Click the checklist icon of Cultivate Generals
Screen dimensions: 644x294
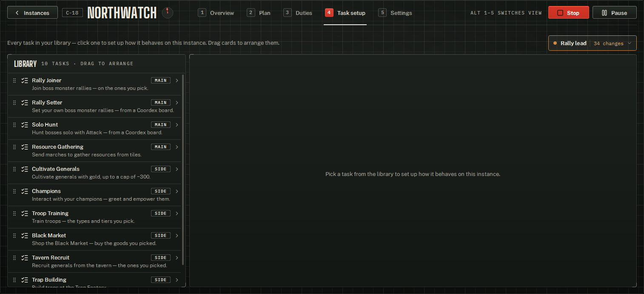(24, 169)
